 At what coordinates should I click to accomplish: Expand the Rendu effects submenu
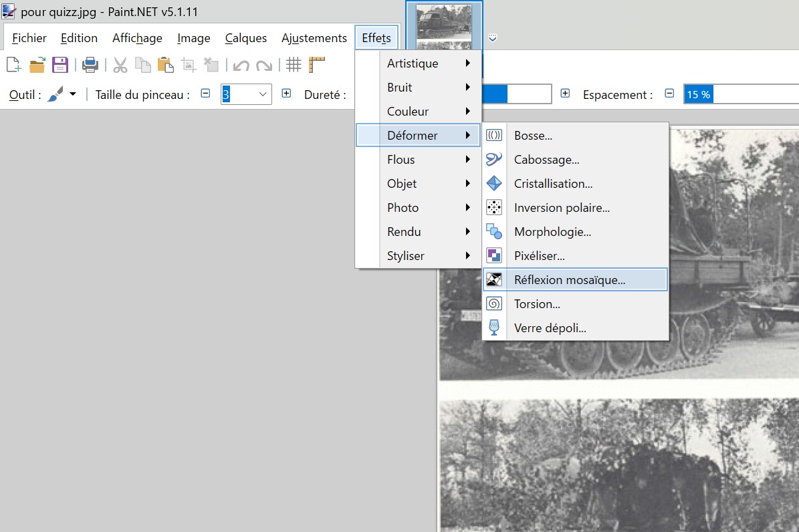[418, 231]
